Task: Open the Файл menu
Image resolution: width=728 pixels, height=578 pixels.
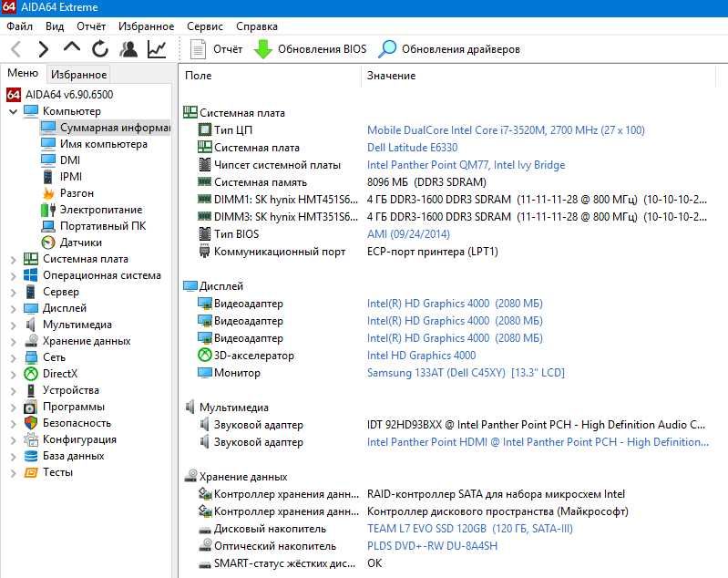Action: point(19,26)
